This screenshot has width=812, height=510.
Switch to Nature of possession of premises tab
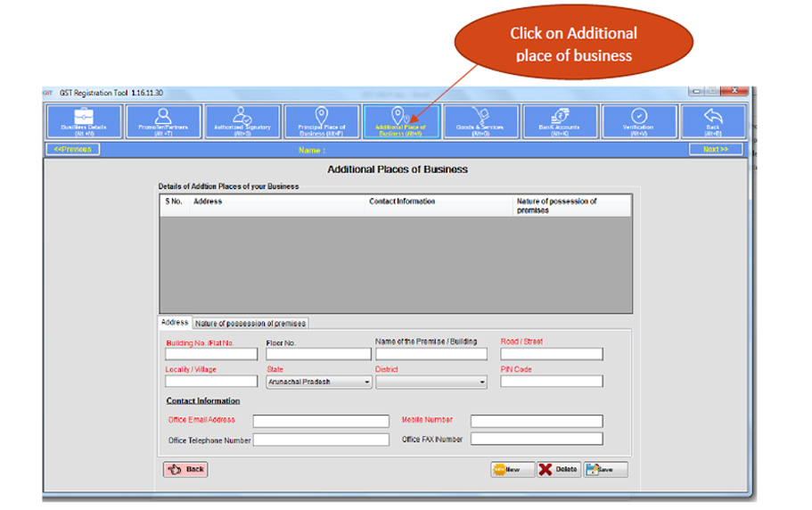tap(250, 323)
